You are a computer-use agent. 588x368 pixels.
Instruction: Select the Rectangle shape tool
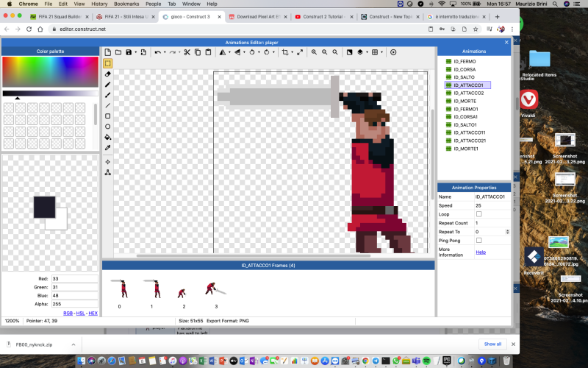tap(107, 116)
